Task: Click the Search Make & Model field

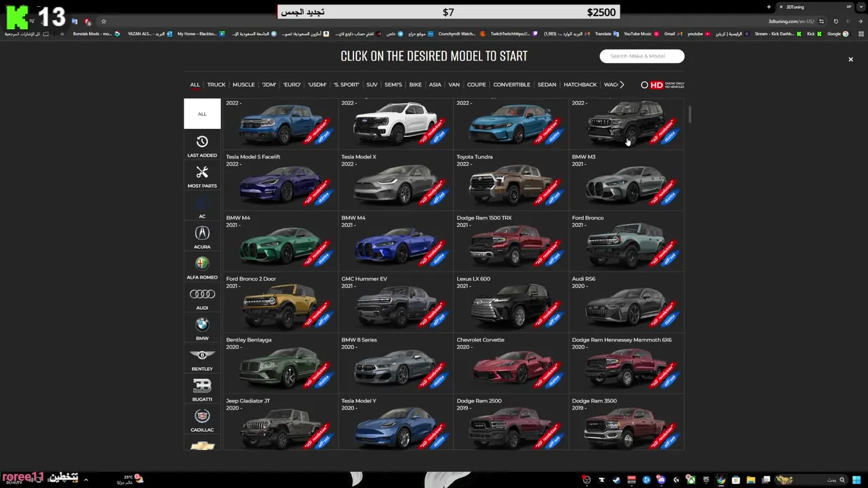Action: tap(642, 56)
